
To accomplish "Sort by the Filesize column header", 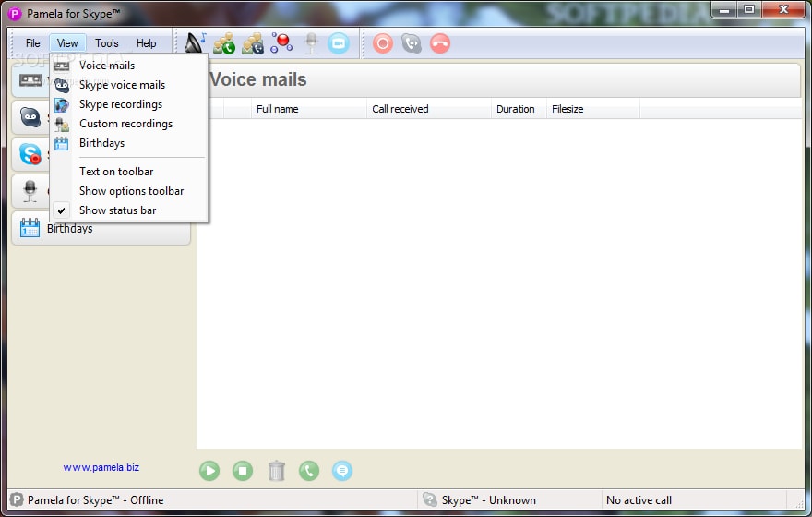I will pos(593,109).
